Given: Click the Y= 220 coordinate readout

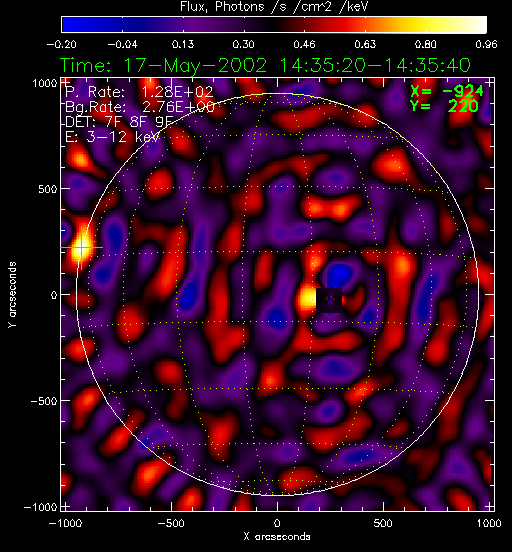Looking at the screenshot, I should 444,106.
